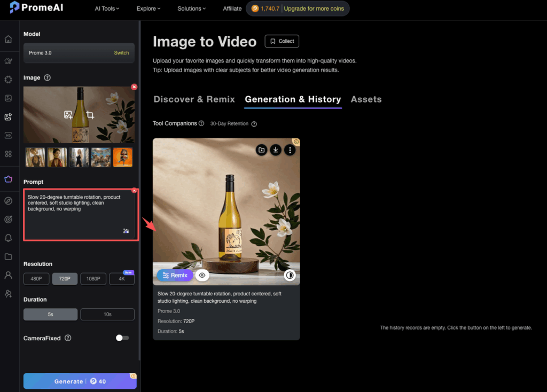Image resolution: width=547 pixels, height=392 pixels.
Task: Expand the Solutions dropdown menu
Action: (x=192, y=9)
